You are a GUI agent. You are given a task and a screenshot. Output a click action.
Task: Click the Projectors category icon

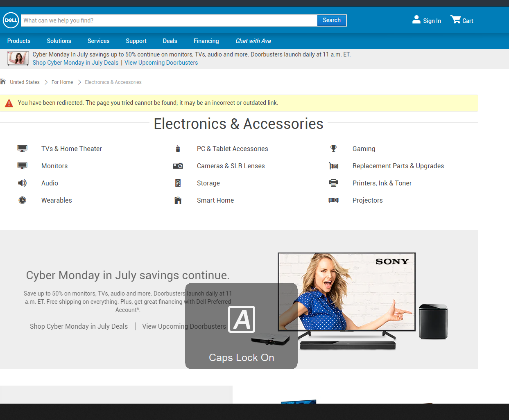pyautogui.click(x=333, y=200)
